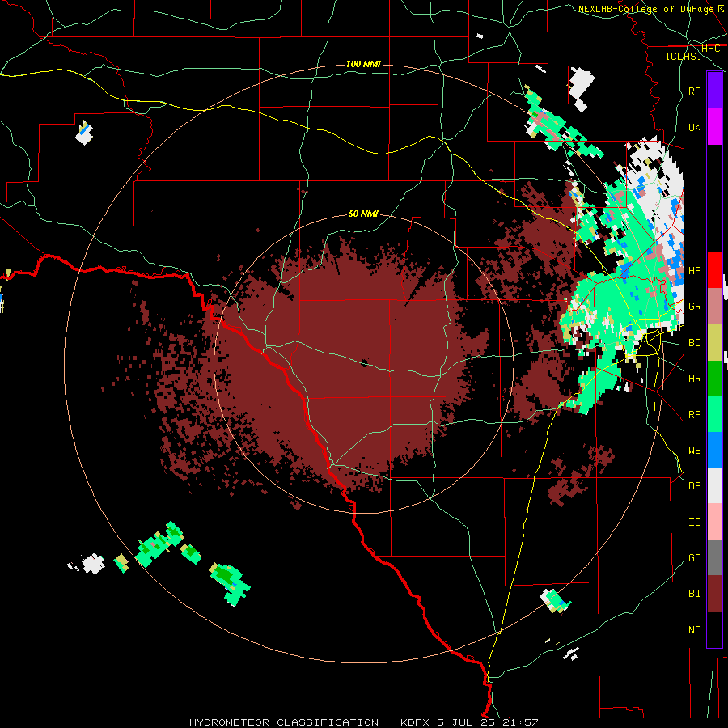Click the GC legend label
Viewport: 728px width, 728px height.
tap(695, 557)
